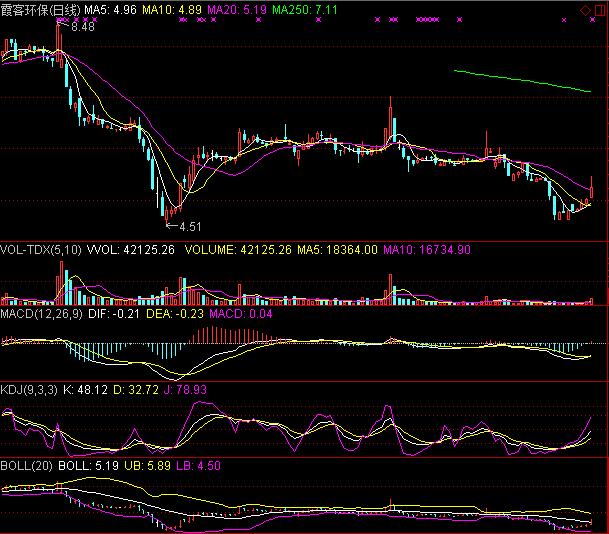609x534 pixels.
Task: Click the BOLL: 5.19 middle band value
Action: pyautogui.click(x=89, y=466)
